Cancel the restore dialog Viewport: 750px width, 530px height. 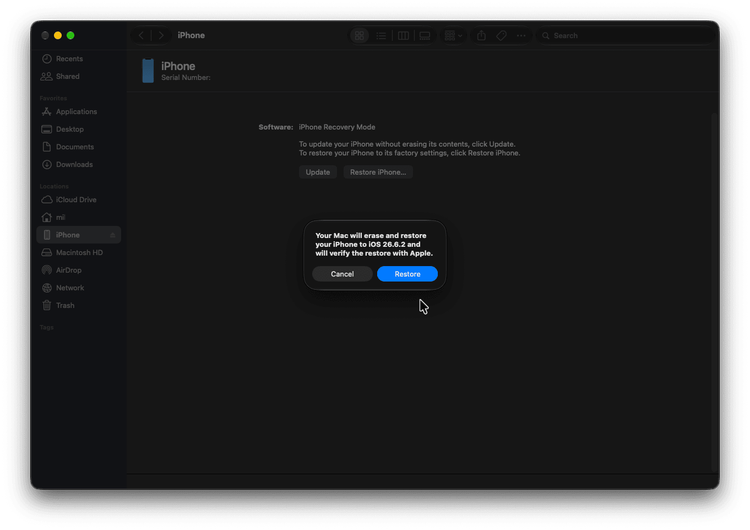coord(342,274)
